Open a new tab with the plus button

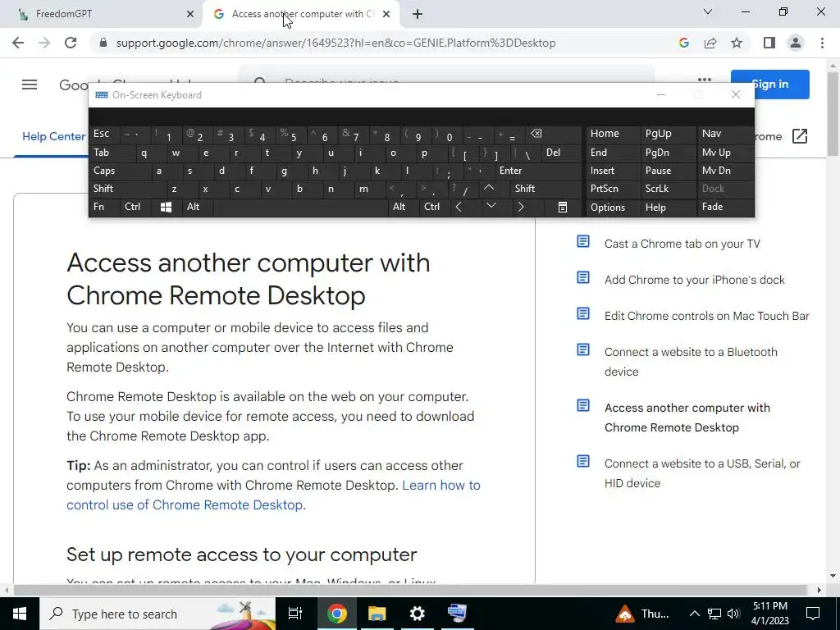coord(418,15)
